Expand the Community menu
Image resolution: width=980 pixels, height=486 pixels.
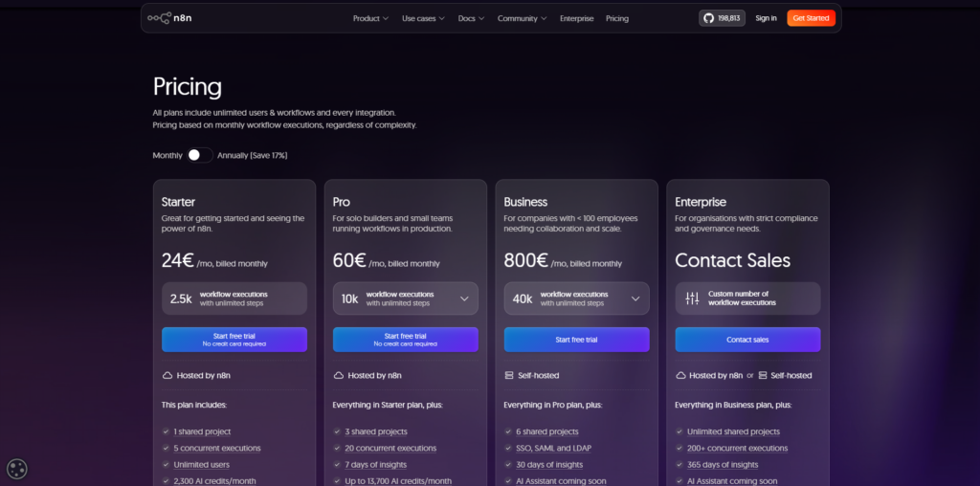(522, 19)
